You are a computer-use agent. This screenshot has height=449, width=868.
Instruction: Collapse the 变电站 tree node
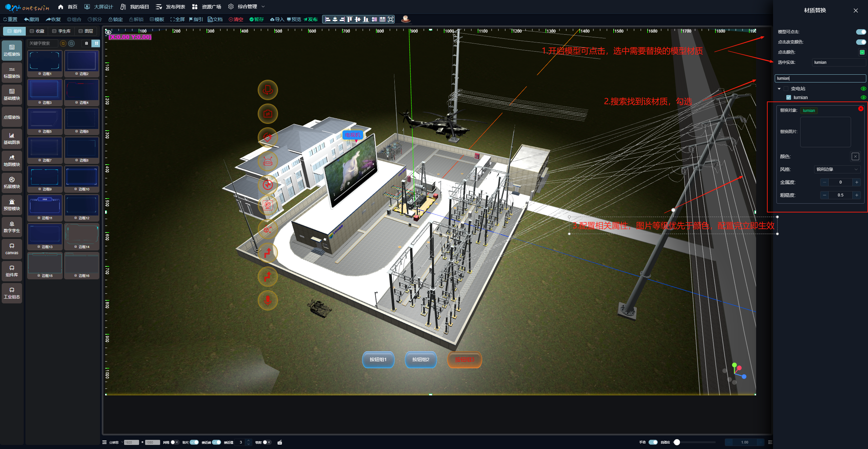(779, 89)
